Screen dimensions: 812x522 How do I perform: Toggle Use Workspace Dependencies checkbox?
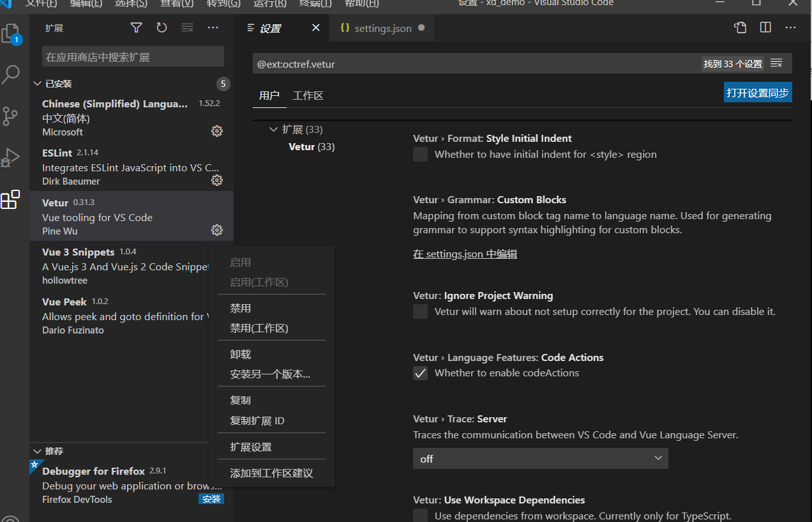pos(420,516)
